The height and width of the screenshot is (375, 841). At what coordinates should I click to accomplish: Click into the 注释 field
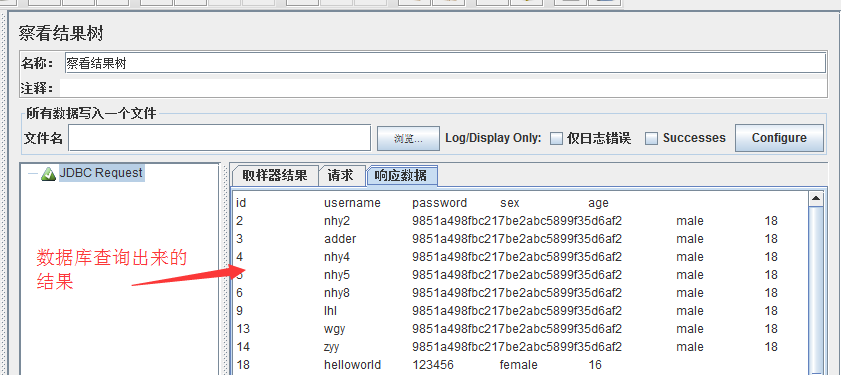click(443, 88)
